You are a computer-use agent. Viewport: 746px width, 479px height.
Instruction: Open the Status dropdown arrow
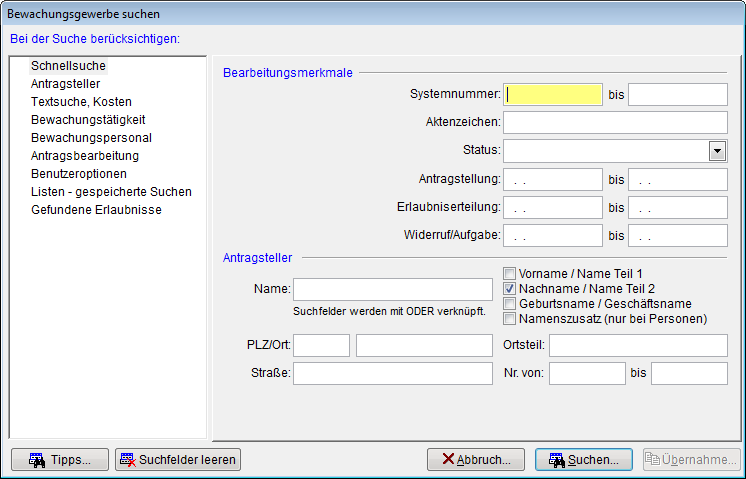coord(717,150)
